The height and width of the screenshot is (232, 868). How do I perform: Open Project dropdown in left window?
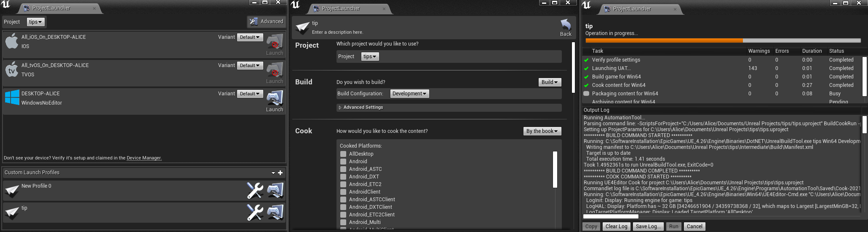(x=36, y=22)
